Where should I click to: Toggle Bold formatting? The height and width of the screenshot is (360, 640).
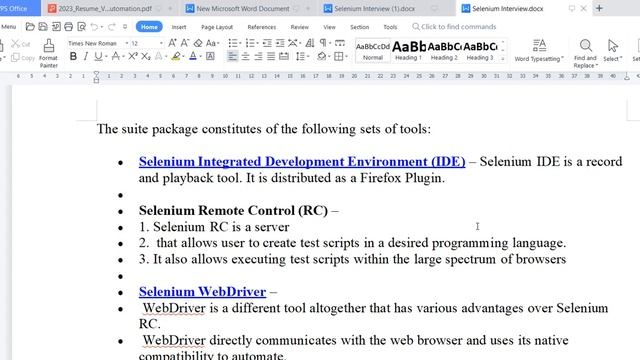[73, 56]
